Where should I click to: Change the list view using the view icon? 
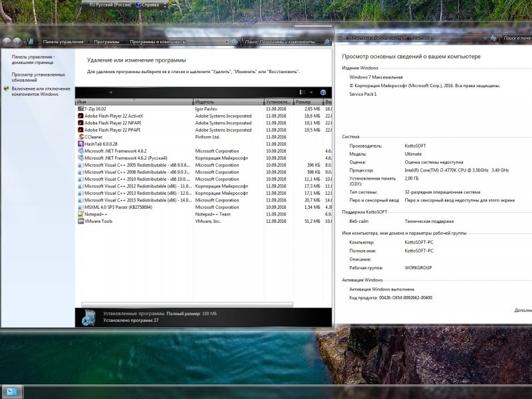pos(303,92)
